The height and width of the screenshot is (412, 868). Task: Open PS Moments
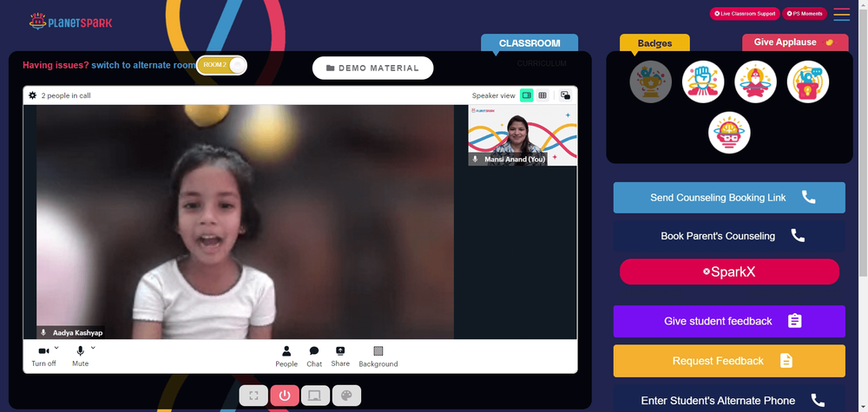point(805,14)
